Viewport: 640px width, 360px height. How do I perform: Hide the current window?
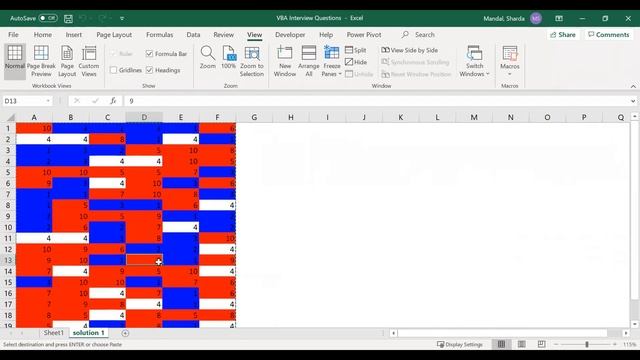click(356, 62)
